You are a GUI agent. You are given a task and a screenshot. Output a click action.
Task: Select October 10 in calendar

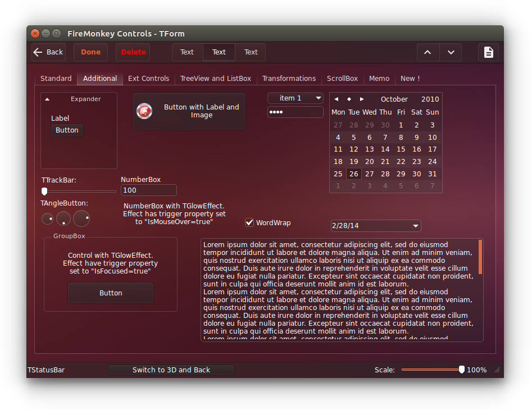(x=432, y=138)
